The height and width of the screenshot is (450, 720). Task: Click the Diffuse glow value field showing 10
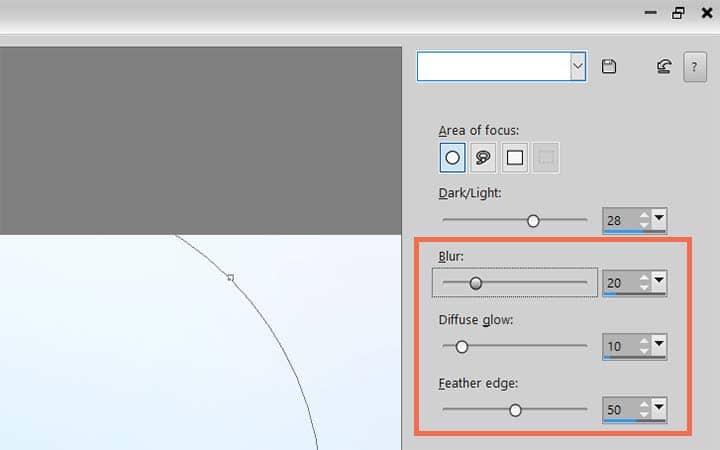click(620, 346)
